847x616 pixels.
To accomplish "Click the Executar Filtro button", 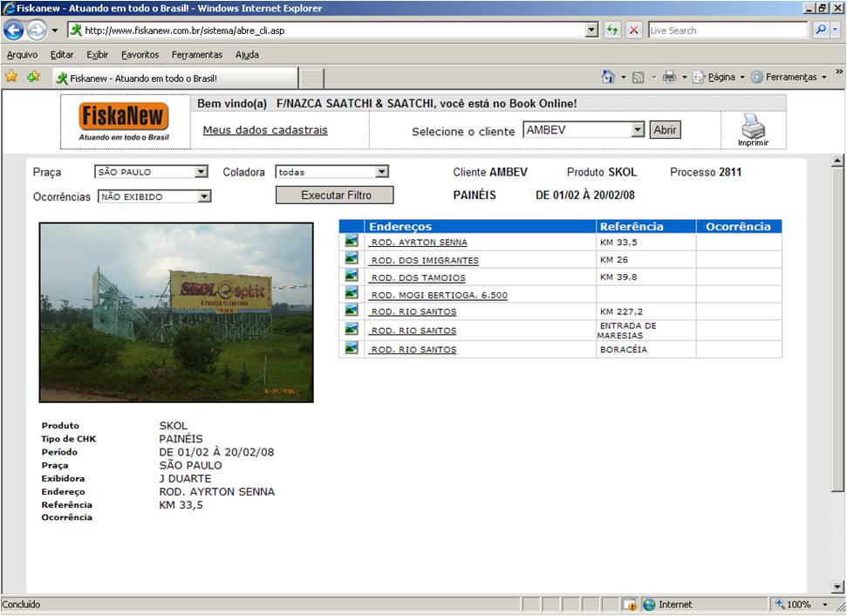I will coord(335,195).
